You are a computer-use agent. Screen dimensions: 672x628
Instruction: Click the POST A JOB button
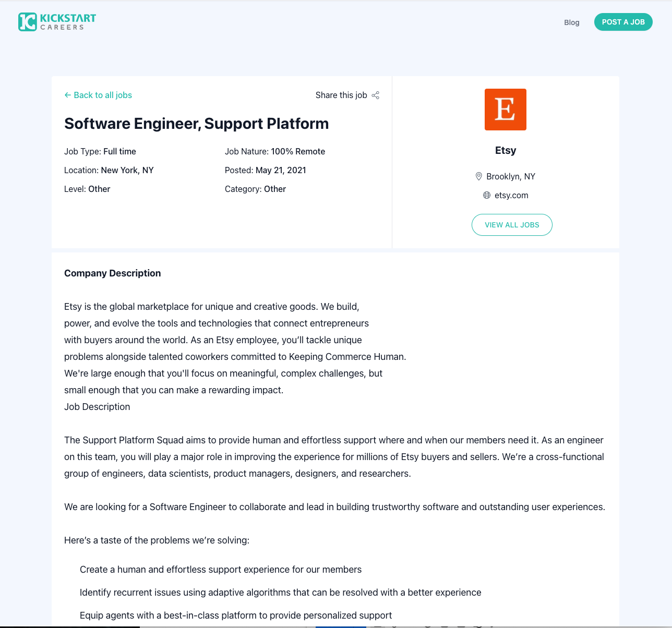[623, 22]
